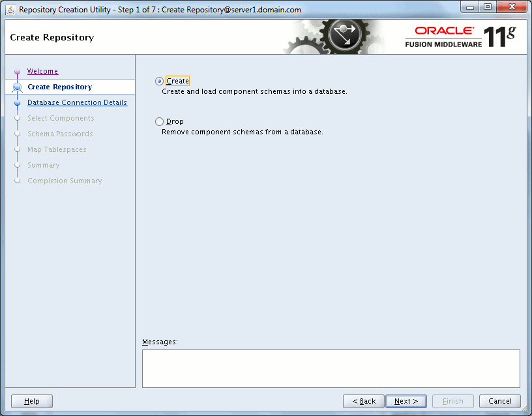Click the greyed Select Components step
532x416 pixels.
(61, 118)
